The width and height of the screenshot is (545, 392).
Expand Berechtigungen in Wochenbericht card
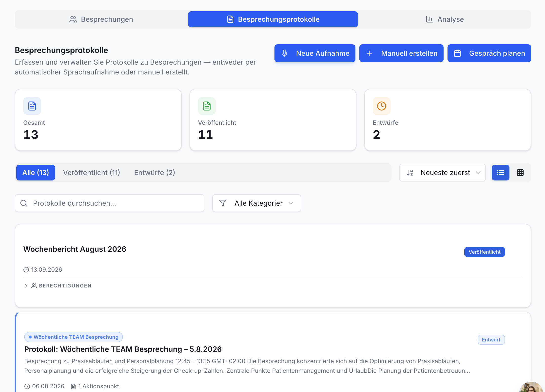pyautogui.click(x=58, y=286)
